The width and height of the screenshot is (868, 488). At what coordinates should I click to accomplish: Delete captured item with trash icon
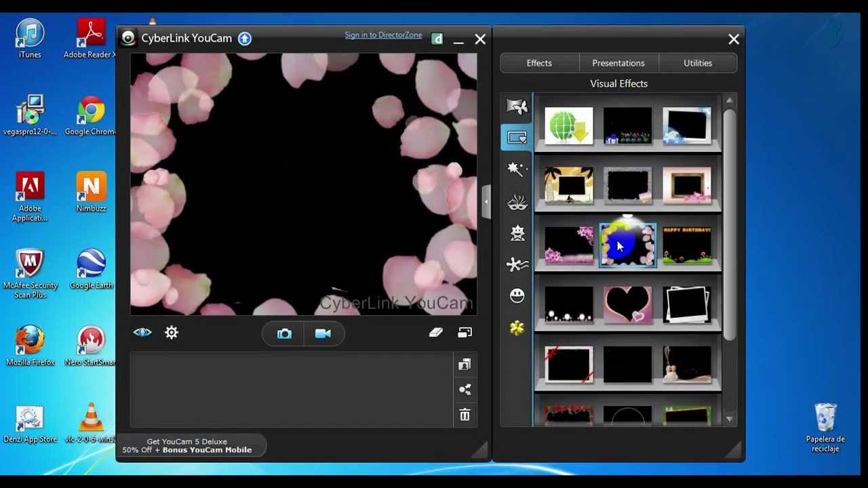(465, 415)
